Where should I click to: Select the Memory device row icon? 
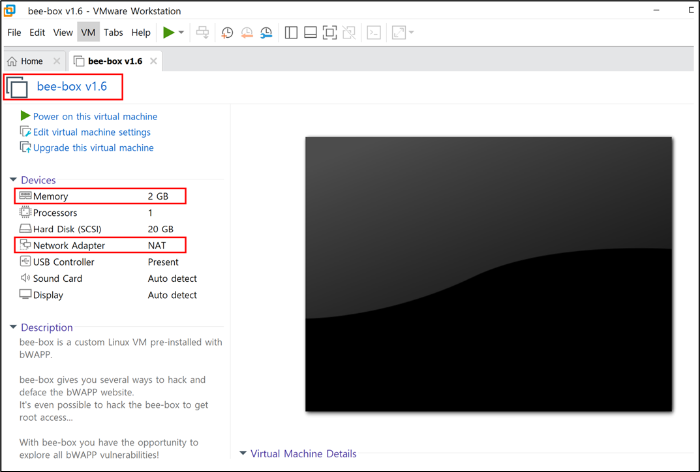(x=25, y=196)
